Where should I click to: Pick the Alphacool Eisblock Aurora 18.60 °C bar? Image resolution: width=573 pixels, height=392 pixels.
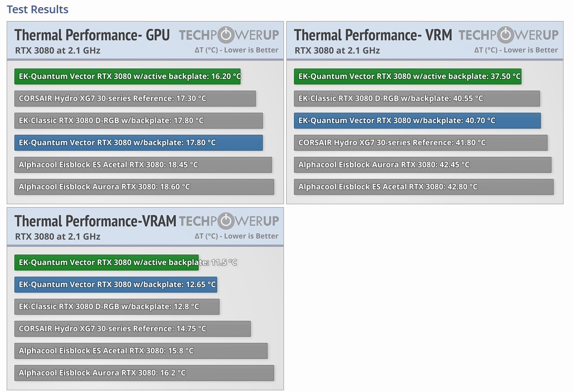(x=144, y=187)
